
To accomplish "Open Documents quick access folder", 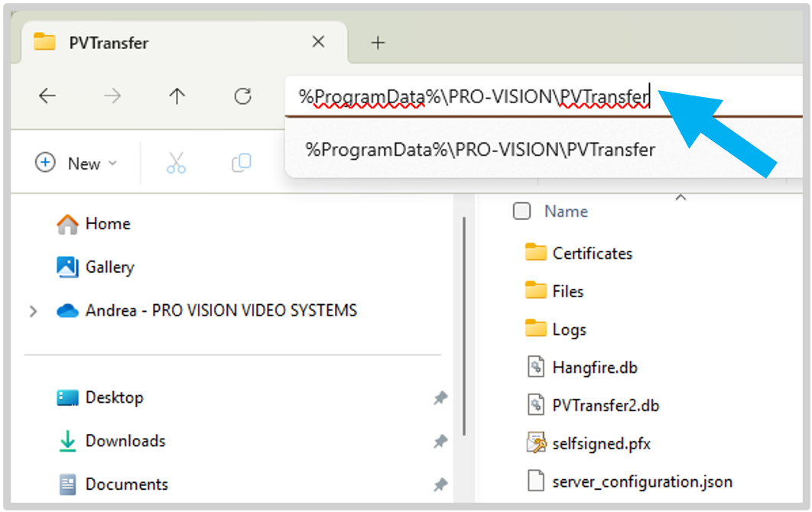I will tap(113, 484).
